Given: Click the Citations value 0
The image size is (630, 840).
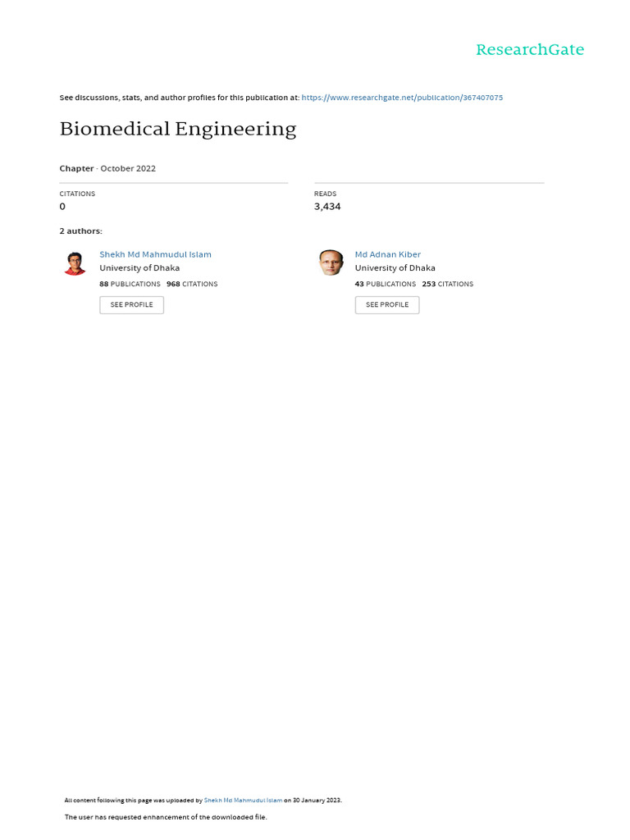Looking at the screenshot, I should click(x=62, y=207).
